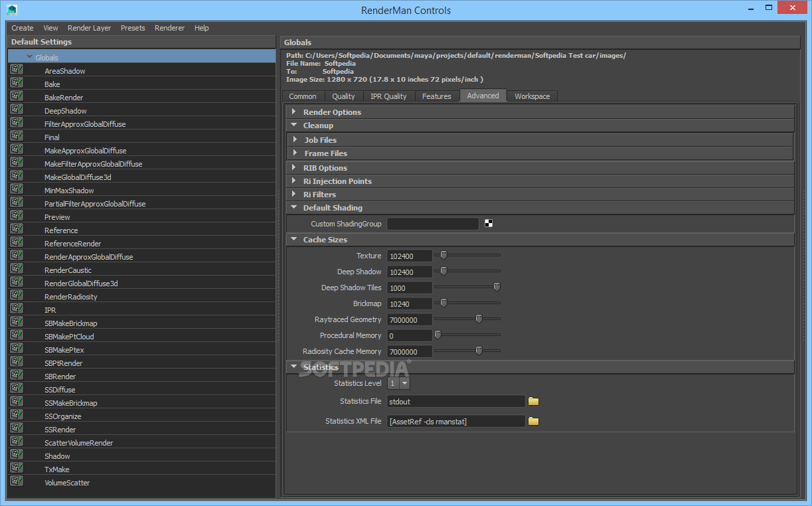This screenshot has width=812, height=506.
Task: Switch to the Features tab
Action: 437,96
